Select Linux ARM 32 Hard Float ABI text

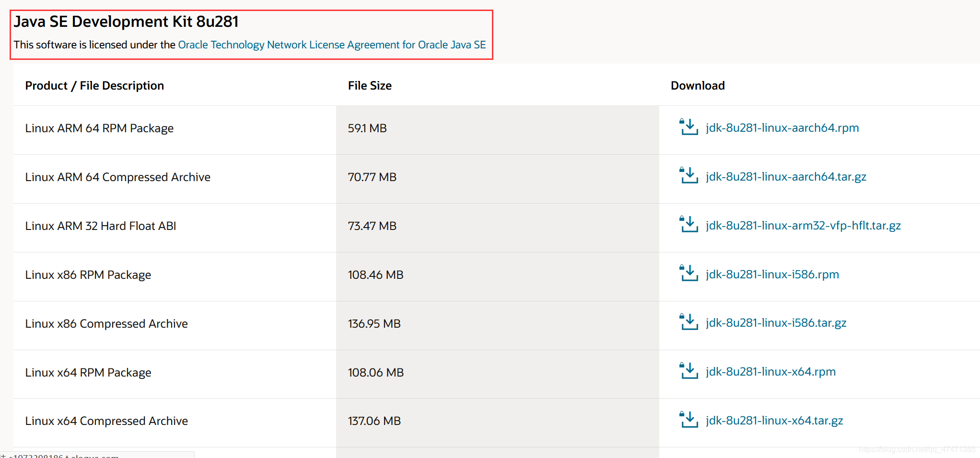tap(101, 226)
